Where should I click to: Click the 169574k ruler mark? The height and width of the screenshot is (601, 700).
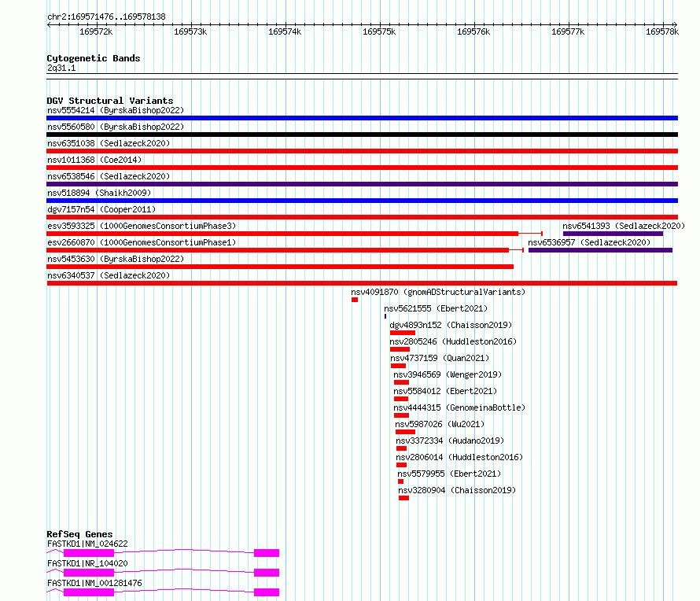click(x=285, y=32)
